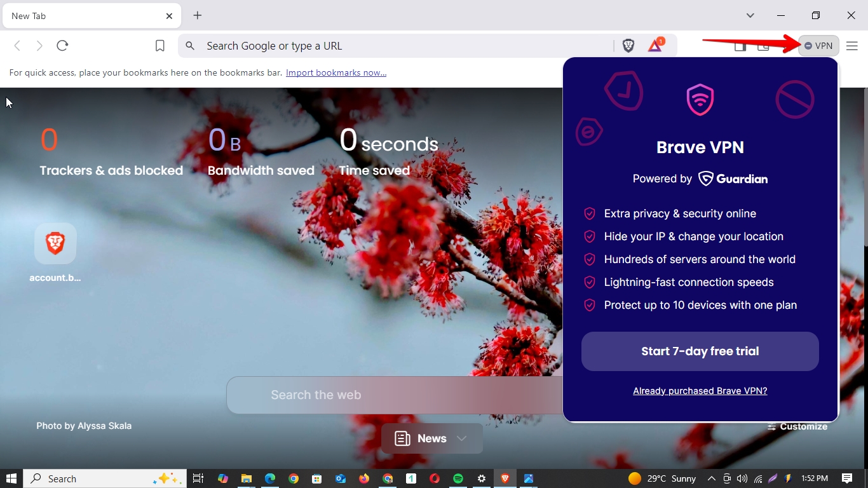Launch Opera from the taskbar
The image size is (868, 488).
coord(435,478)
